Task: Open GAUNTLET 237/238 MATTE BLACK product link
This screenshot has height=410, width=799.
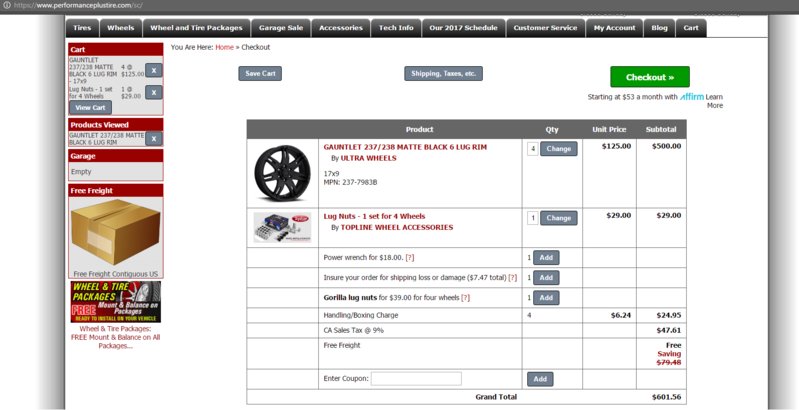Action: tap(405, 147)
